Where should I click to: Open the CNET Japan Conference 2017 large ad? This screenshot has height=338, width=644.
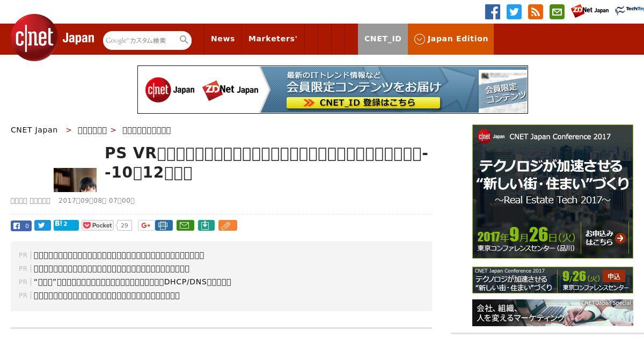click(553, 192)
